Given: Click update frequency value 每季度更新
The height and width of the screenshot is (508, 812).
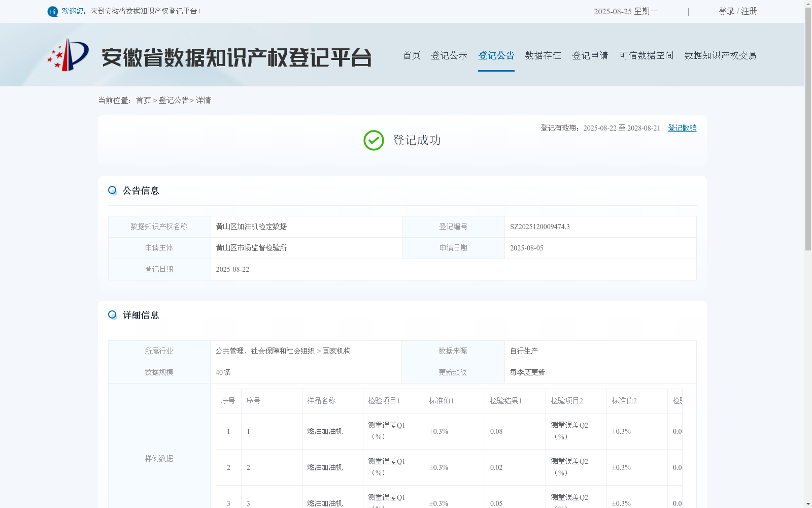Looking at the screenshot, I should coord(527,372).
